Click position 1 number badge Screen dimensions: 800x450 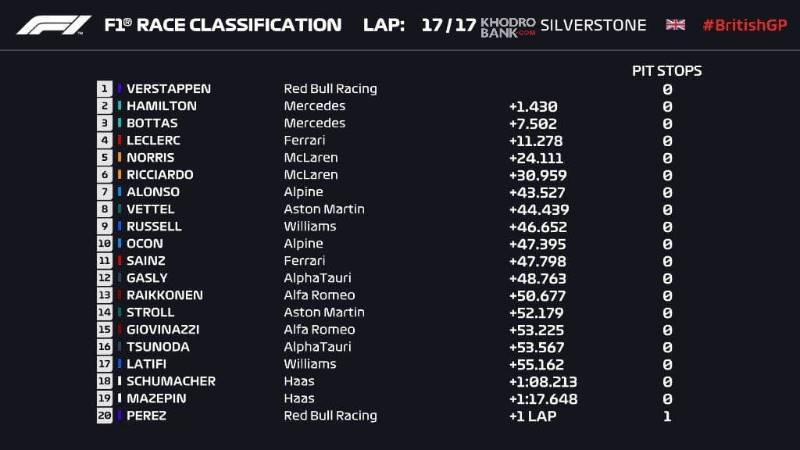104,89
